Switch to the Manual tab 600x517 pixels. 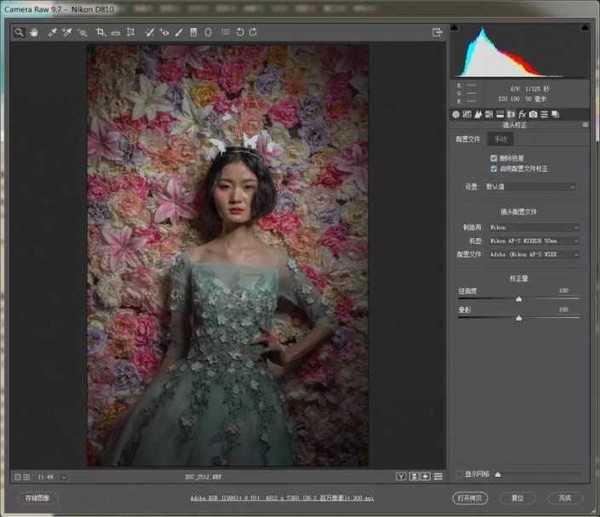coord(497,139)
